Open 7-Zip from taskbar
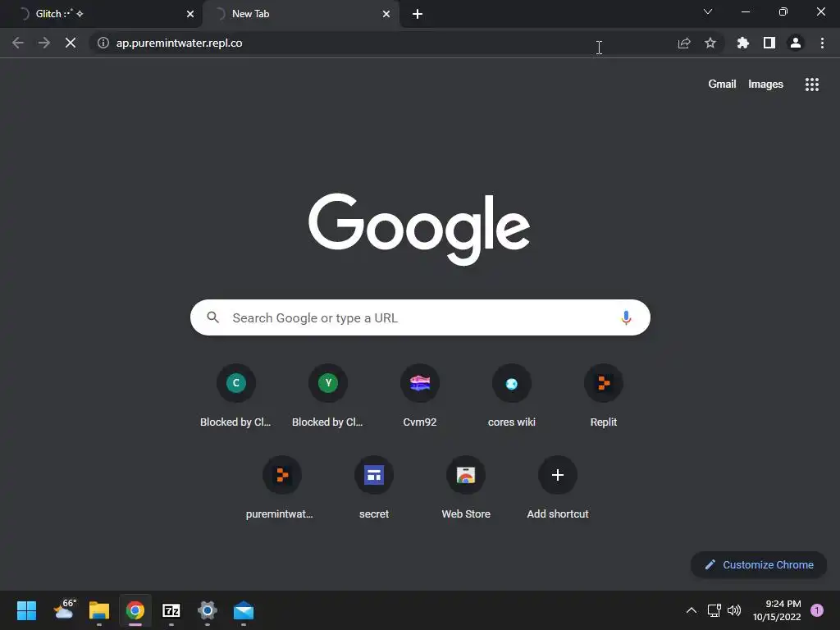This screenshot has width=840, height=630. (171, 610)
